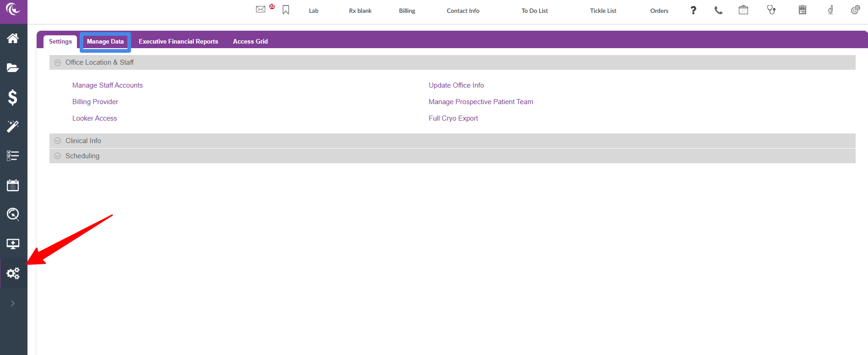Click the crescent moon app logo

[13, 9]
